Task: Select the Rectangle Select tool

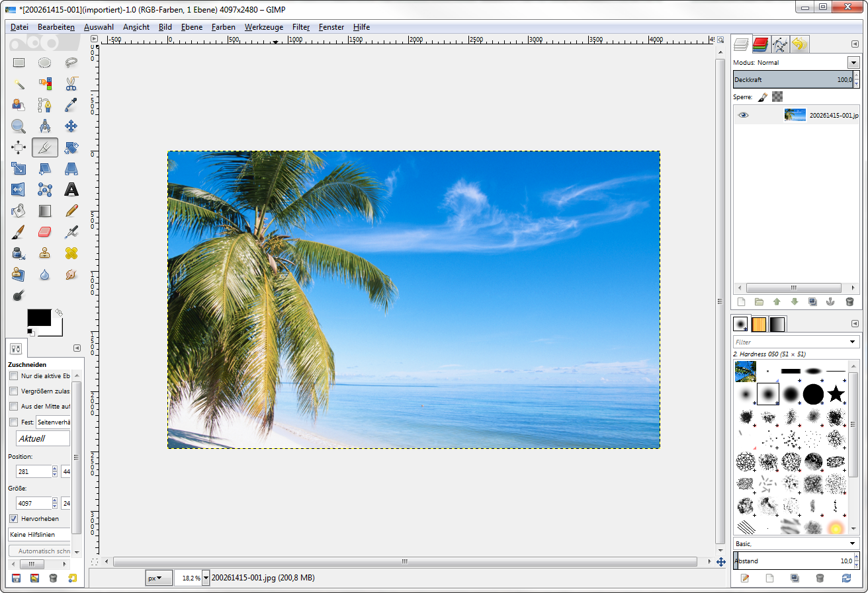Action: coord(19,63)
